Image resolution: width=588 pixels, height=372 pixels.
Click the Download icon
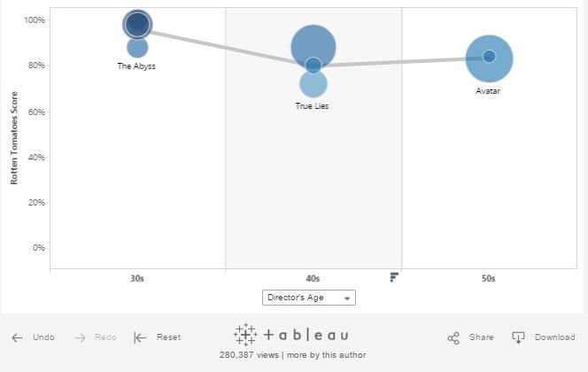519,337
